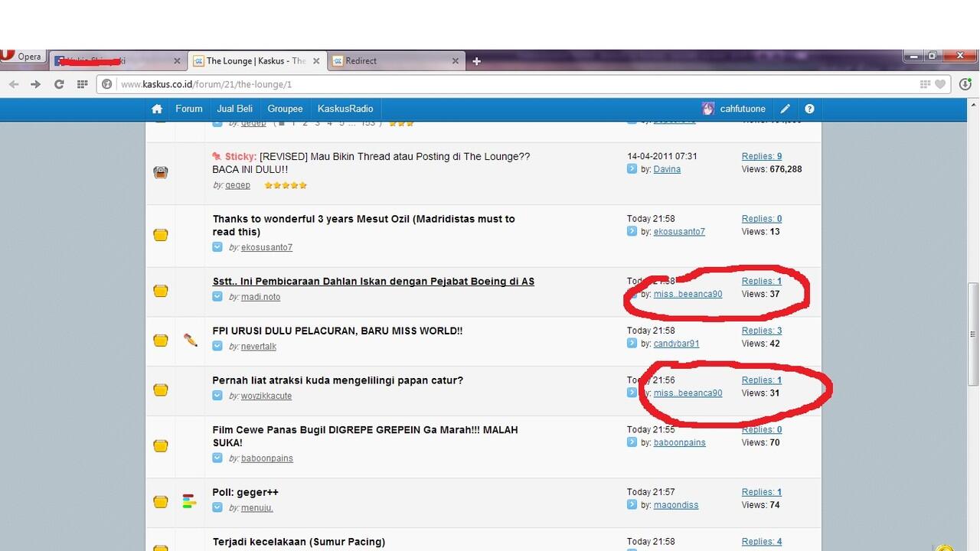980x551 pixels.
Task: Open FPI URUSI DULU PELACURAN thread
Action: tap(338, 331)
